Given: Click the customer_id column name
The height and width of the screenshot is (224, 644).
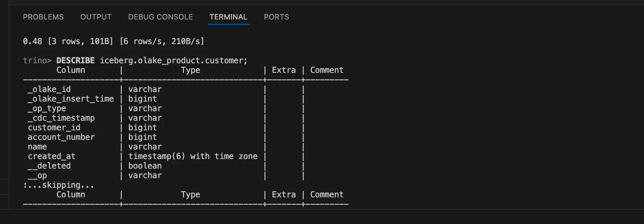Looking at the screenshot, I should click(54, 128).
